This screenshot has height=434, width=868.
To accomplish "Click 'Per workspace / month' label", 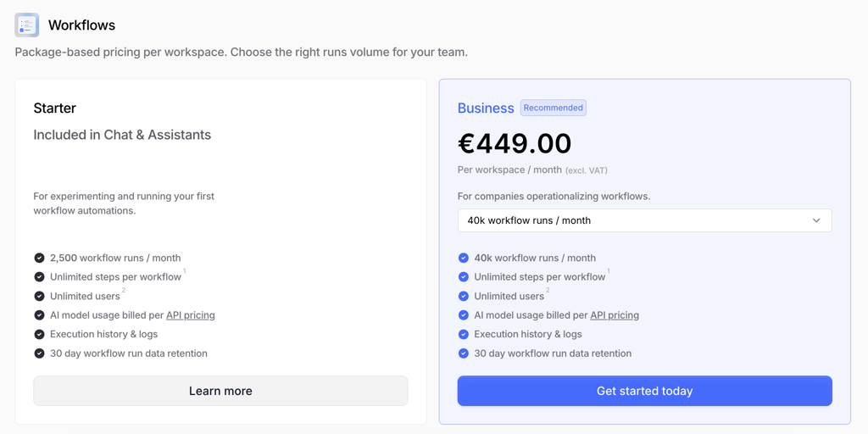I will tap(509, 170).
